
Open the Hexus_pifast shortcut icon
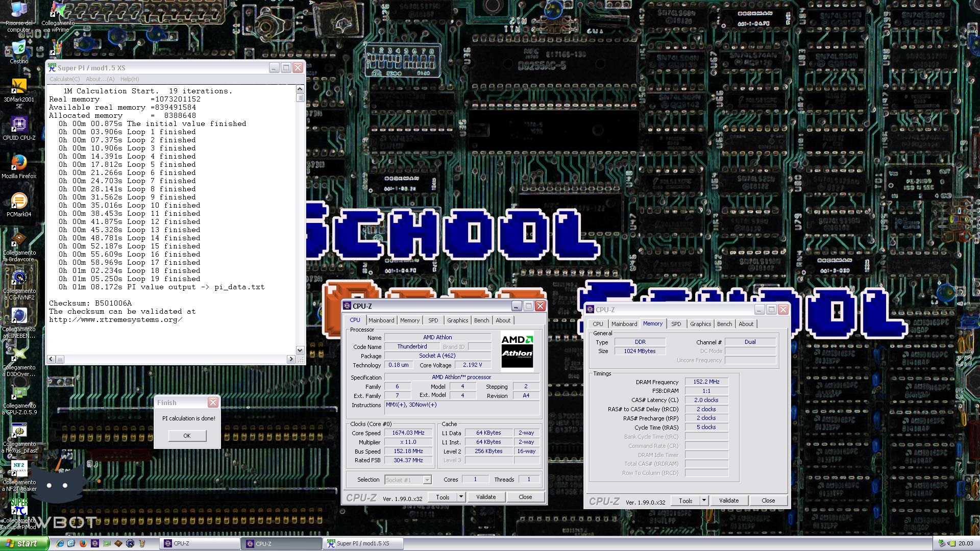[19, 438]
